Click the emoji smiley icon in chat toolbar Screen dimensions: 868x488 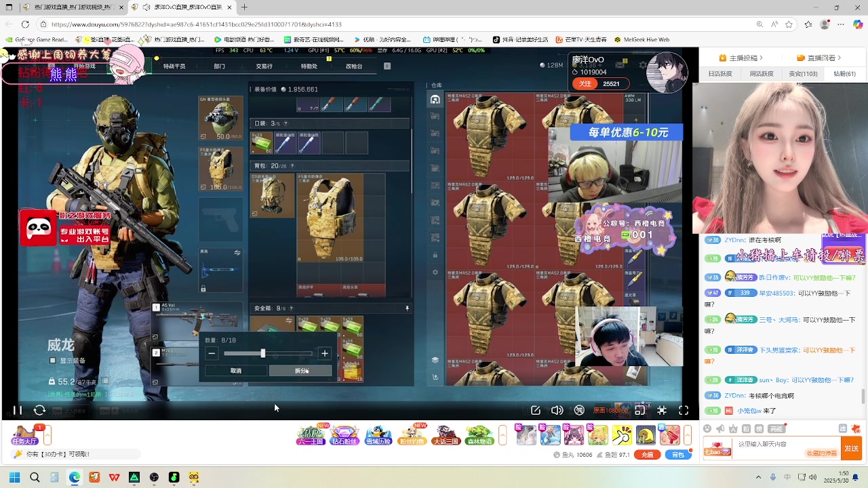point(708,428)
